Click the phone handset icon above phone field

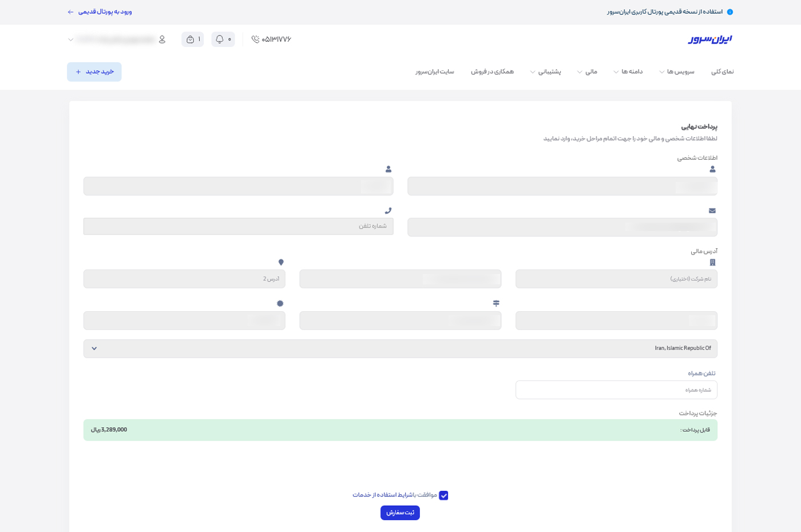click(388, 211)
